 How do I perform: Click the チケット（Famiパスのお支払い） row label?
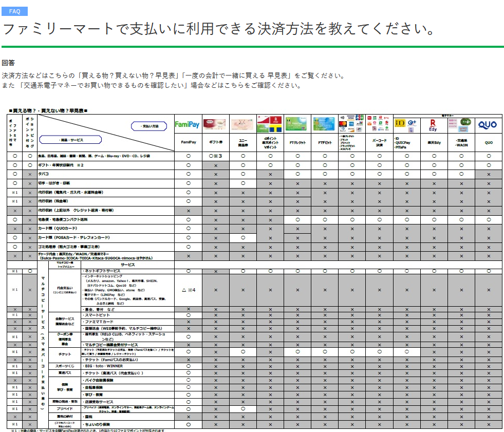coord(110,360)
